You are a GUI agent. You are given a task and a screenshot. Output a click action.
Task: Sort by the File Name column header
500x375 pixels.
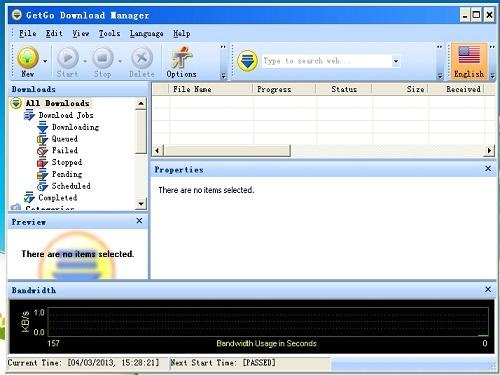tap(211, 89)
